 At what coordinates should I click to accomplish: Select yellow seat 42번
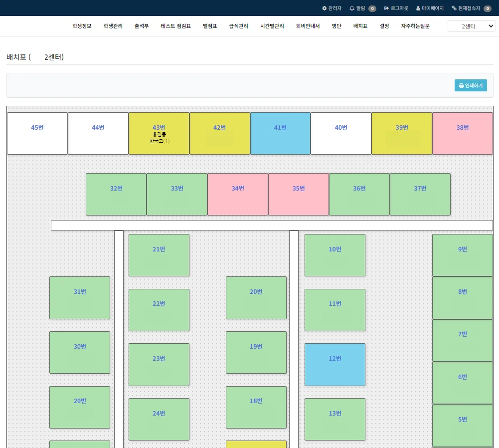coord(219,133)
